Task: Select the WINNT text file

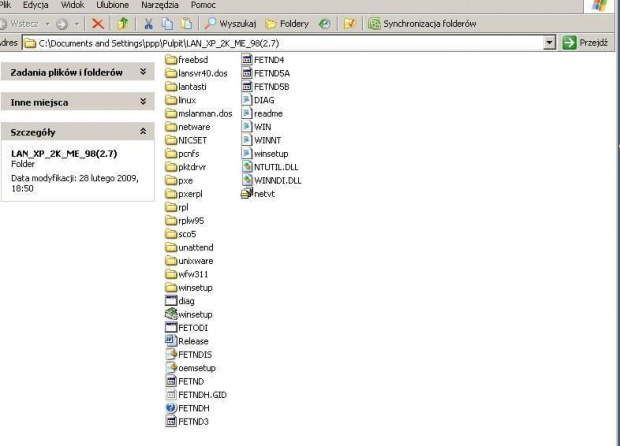Action: 261,140
